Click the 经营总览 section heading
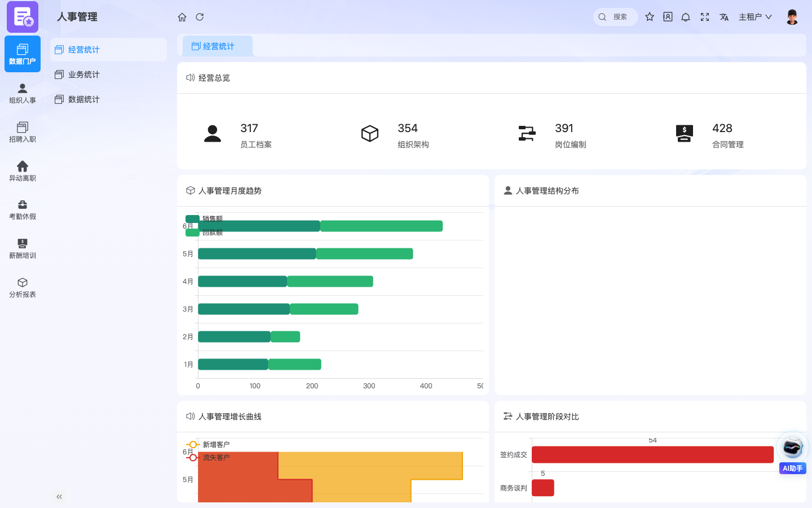 pos(214,78)
